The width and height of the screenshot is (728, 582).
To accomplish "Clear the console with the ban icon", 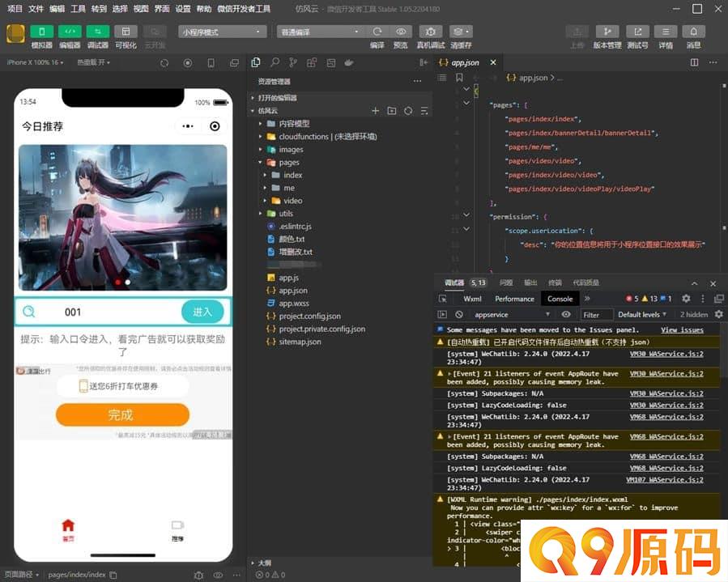I will coord(459,315).
